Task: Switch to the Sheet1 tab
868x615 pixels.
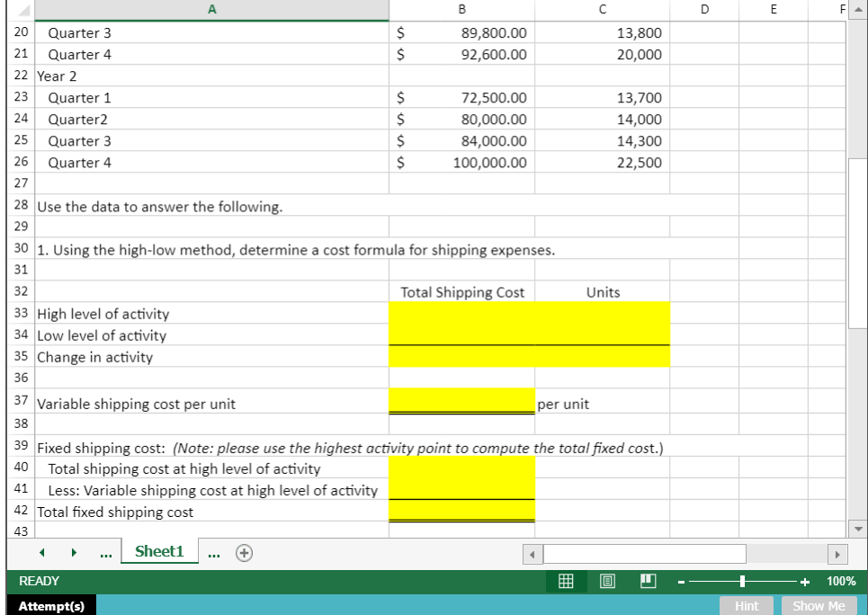Action: point(159,551)
